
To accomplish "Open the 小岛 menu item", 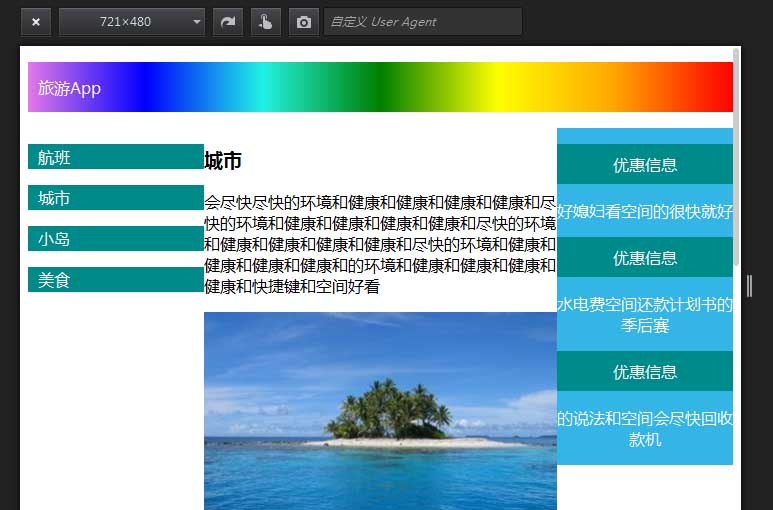I will point(116,238).
